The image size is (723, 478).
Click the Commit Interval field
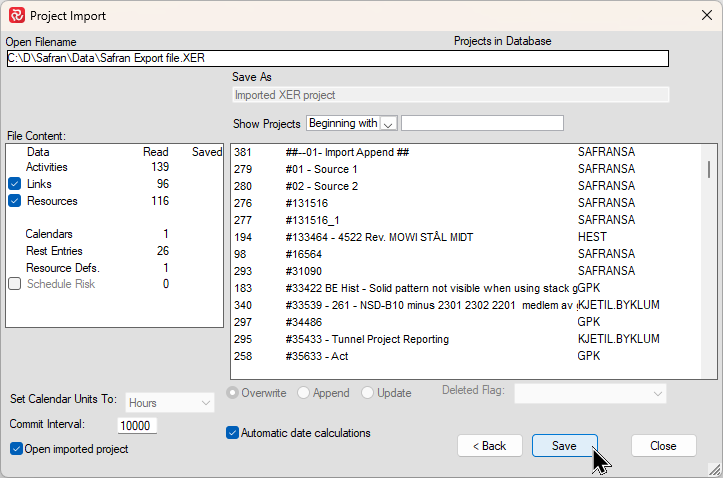[137, 425]
